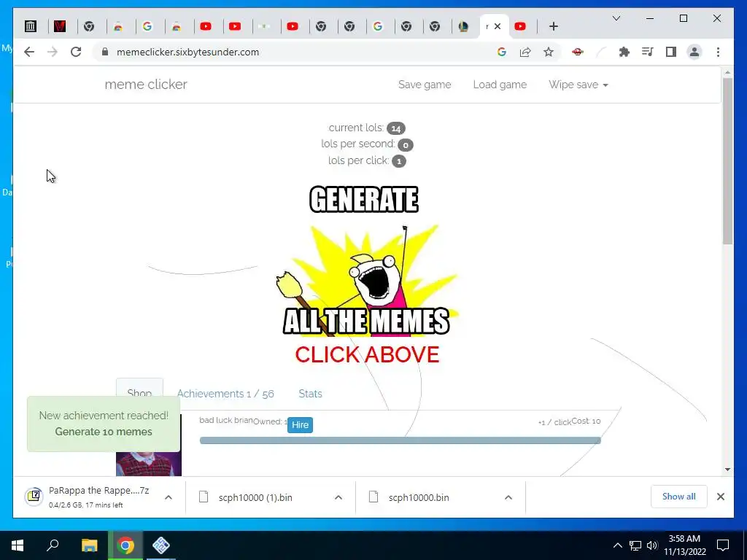This screenshot has height=560, width=747.
Task: Switch to Achievements 1 / 56 tab
Action: 225,394
